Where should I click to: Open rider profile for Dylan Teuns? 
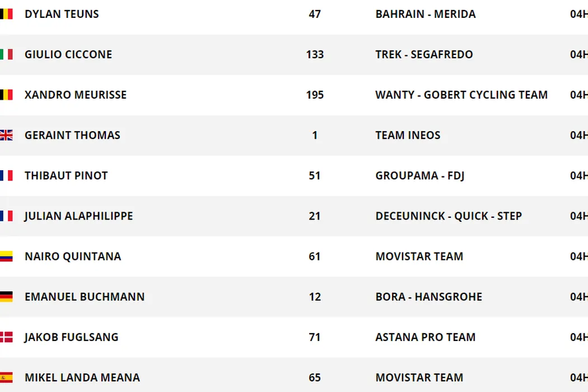(62, 14)
